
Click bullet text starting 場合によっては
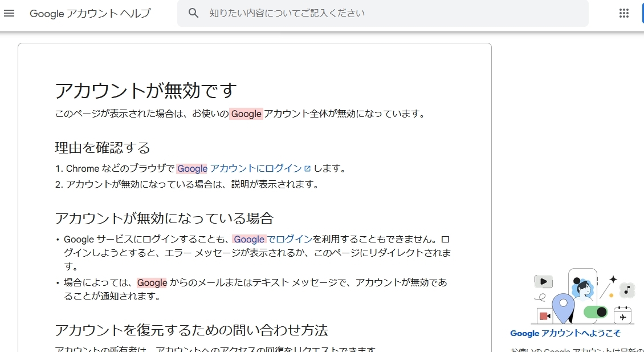pos(255,289)
